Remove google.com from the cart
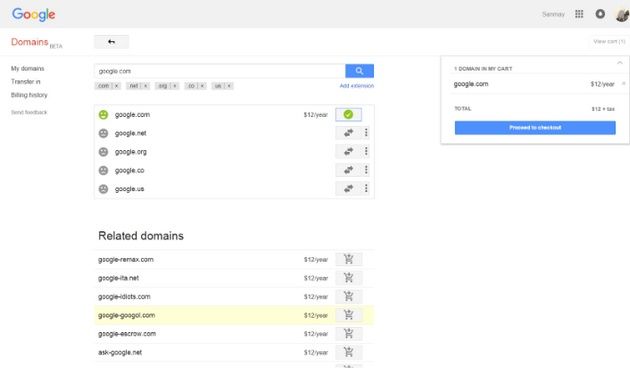The width and height of the screenshot is (630, 368). point(624,84)
